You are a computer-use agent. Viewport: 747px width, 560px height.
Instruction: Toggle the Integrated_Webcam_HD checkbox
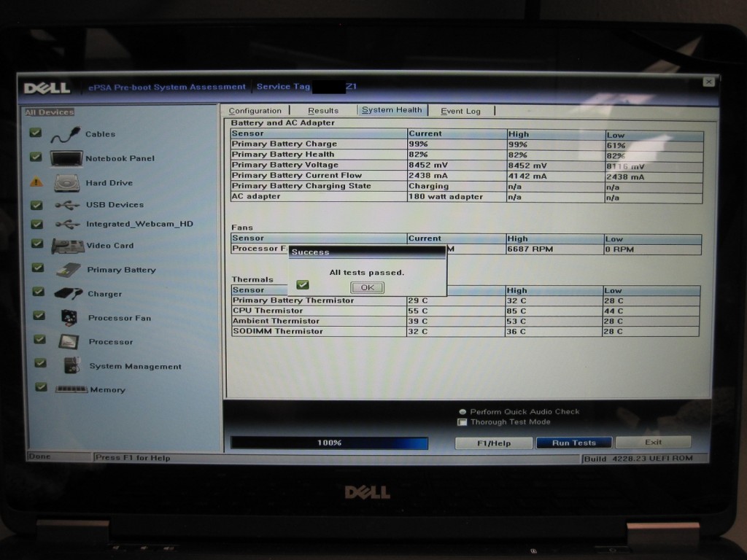point(36,224)
